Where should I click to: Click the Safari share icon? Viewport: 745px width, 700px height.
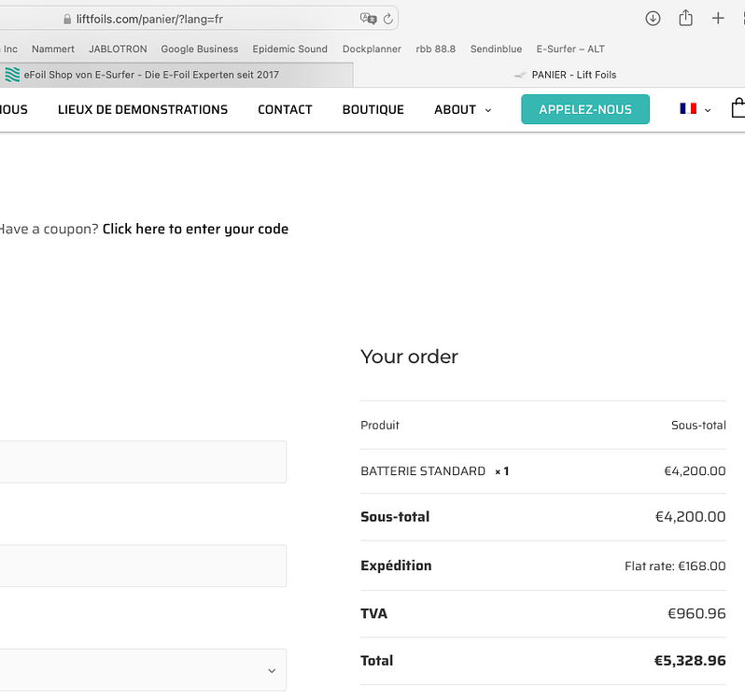(685, 19)
